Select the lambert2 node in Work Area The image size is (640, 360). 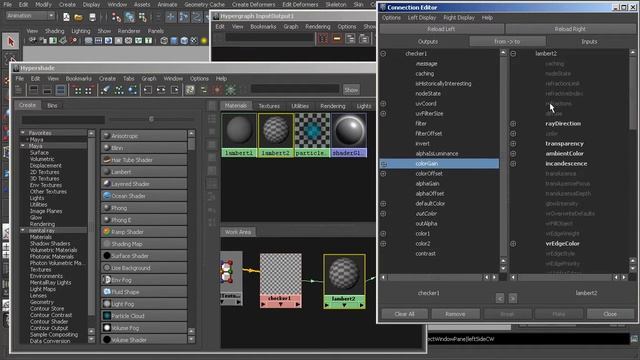click(x=344, y=281)
